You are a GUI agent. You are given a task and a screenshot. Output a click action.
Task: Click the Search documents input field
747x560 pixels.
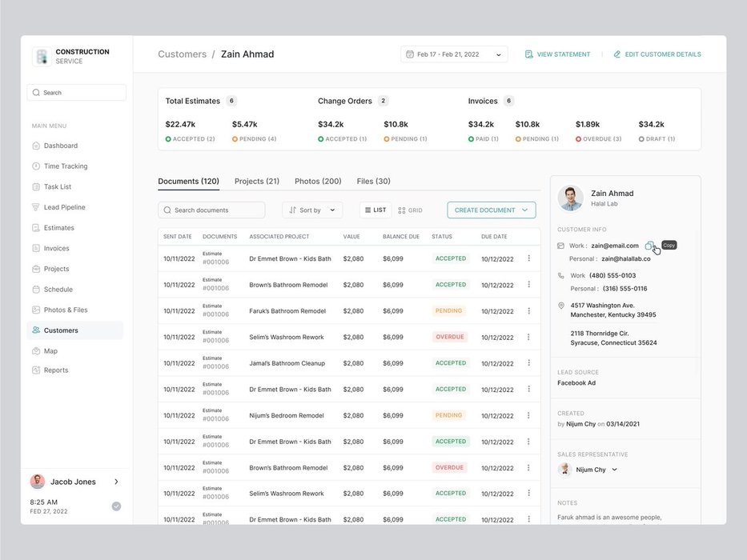(212, 210)
